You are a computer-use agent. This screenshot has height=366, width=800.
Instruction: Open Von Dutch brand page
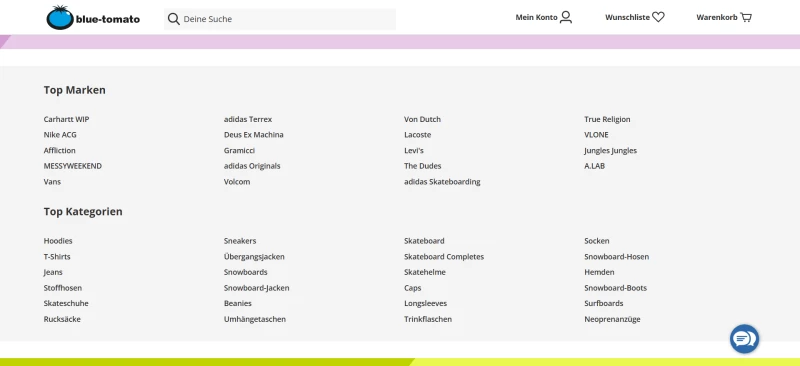coord(422,119)
